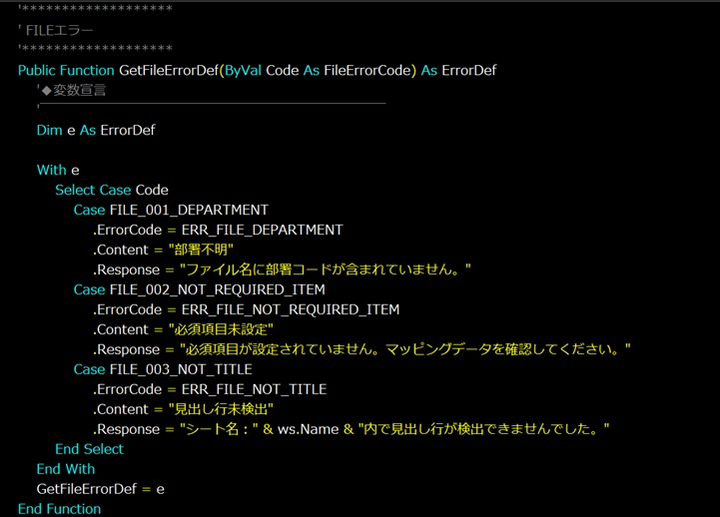Click the Select Case Code line

click(x=111, y=190)
